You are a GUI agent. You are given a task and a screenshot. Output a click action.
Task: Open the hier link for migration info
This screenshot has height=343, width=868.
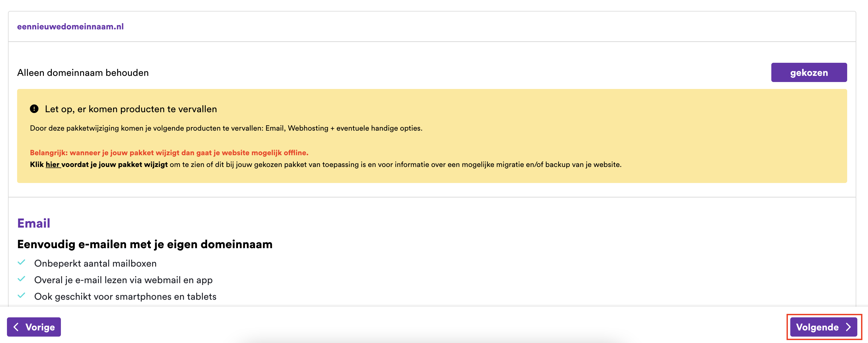pos(53,165)
